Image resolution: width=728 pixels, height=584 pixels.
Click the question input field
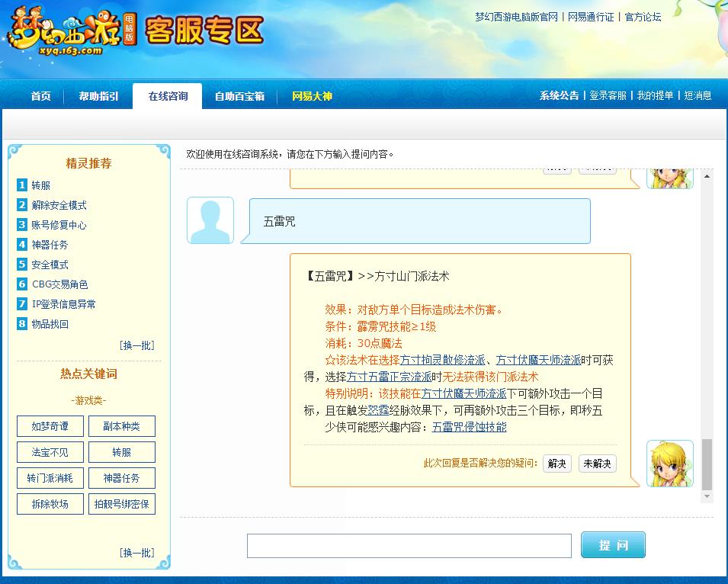[409, 545]
